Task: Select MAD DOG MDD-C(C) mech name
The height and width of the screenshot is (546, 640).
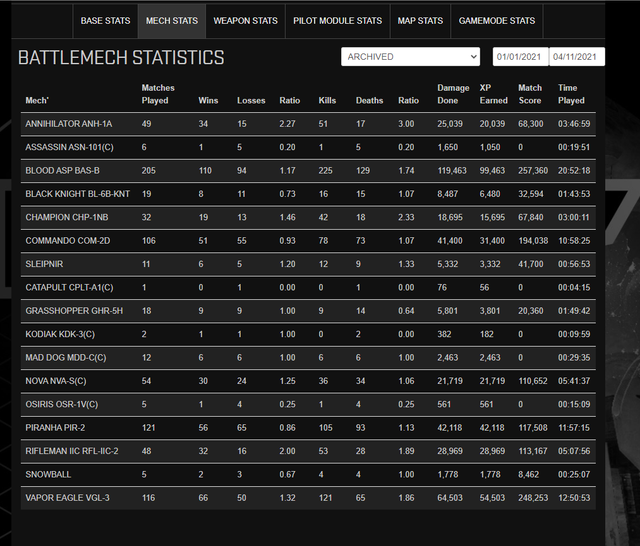Action: [66, 358]
